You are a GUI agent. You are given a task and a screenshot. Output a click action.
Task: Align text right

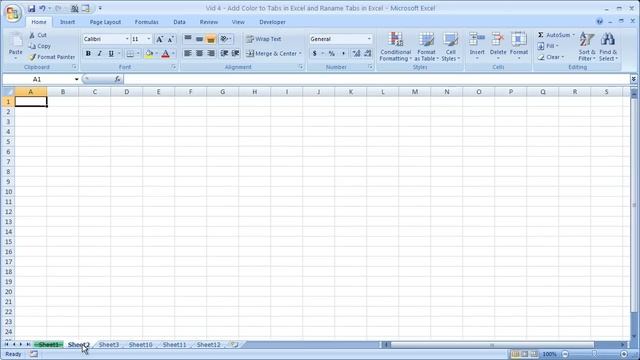[211, 53]
